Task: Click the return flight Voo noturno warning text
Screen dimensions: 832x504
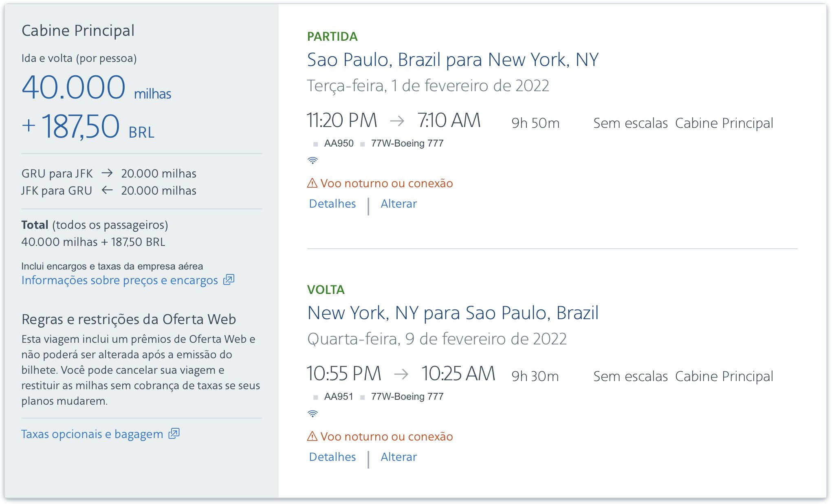Action: [x=387, y=436]
